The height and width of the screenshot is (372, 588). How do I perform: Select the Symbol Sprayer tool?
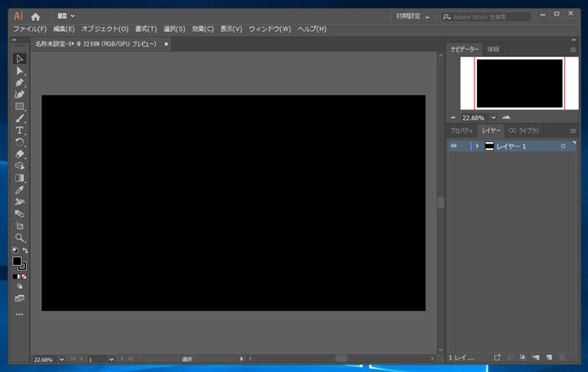pyautogui.click(x=20, y=202)
